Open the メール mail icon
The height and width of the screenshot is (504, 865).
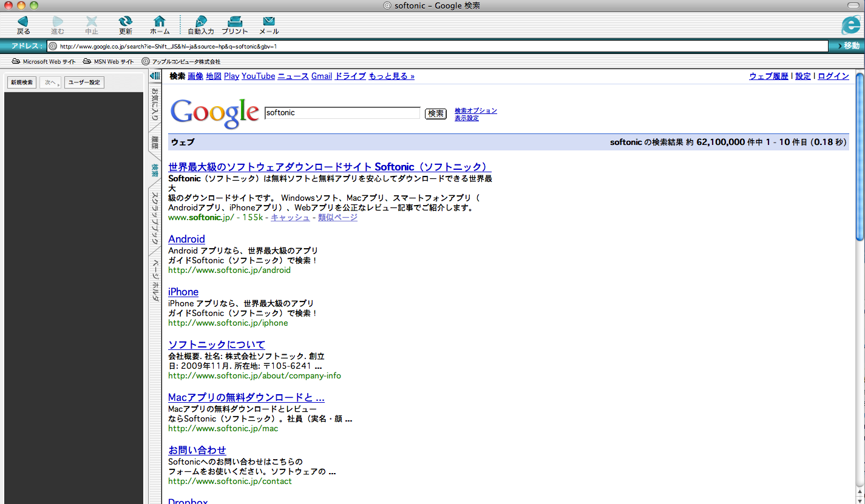tap(269, 22)
